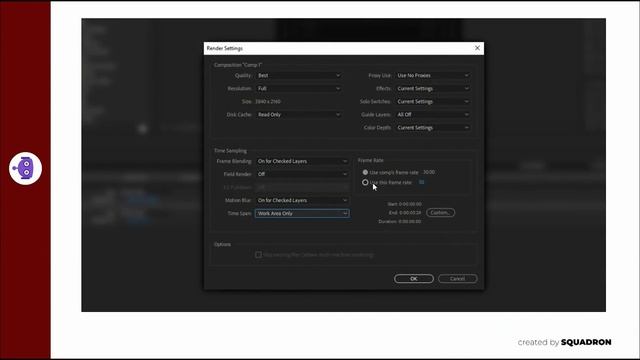Image resolution: width=640 pixels, height=360 pixels.
Task: Toggle Skip existing files checkbox
Action: pos(258,255)
